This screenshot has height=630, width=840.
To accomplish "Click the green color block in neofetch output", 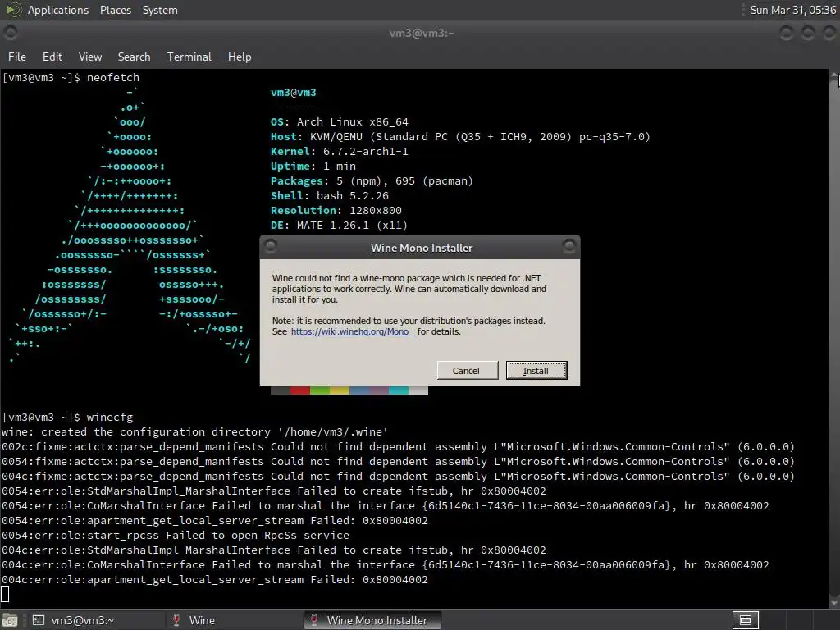I will (x=320, y=390).
